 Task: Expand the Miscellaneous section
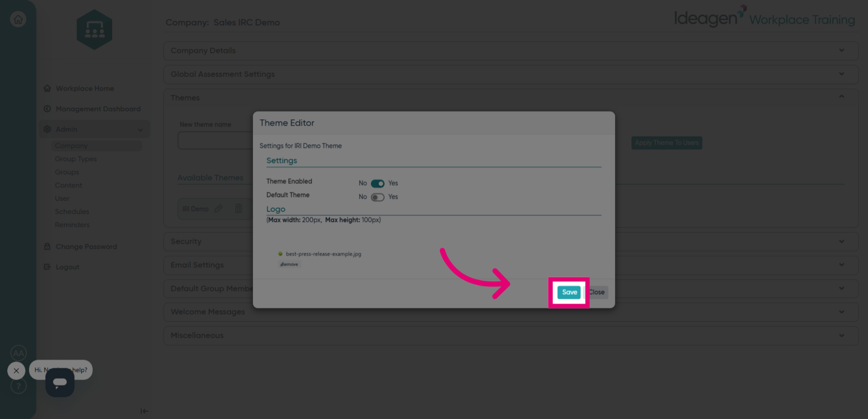pos(510,335)
